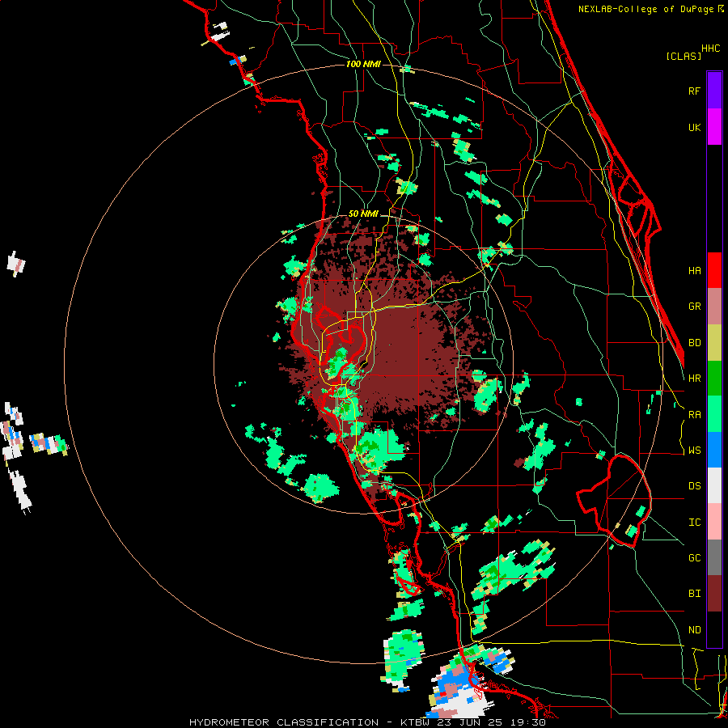Select the yellow BD legend swatch
Image resolution: width=728 pixels, height=728 pixels.
(714, 342)
